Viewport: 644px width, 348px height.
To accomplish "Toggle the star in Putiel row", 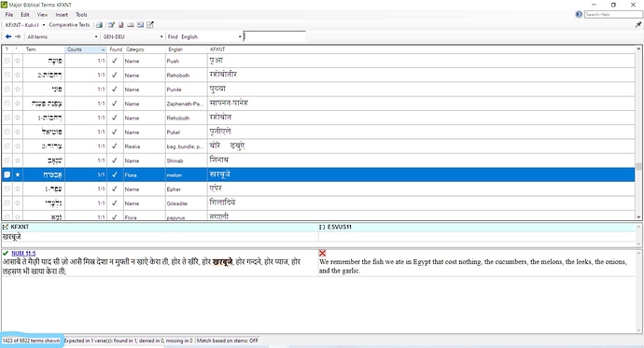I will pyautogui.click(x=17, y=132).
